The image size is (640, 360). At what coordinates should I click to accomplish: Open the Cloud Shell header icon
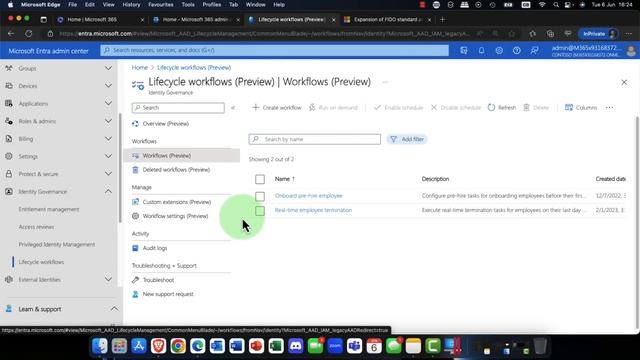tap(464, 50)
